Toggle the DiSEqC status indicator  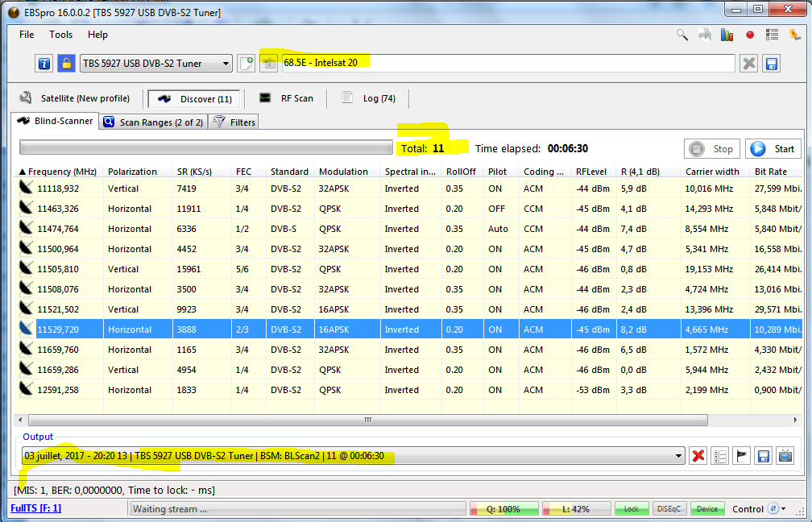point(669,509)
